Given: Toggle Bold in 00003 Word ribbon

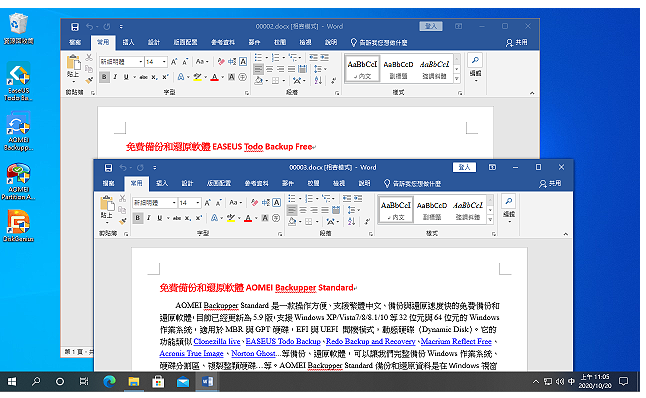Looking at the screenshot, I should point(138,218).
